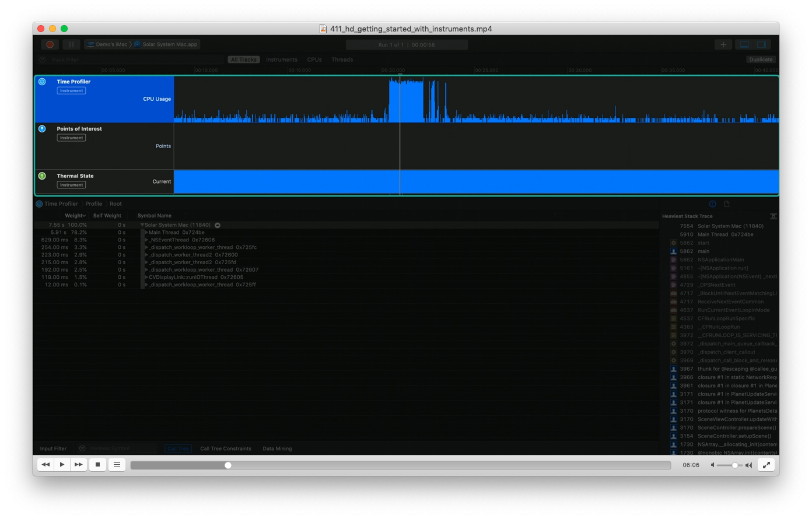Expand _dispatch_worker_thread2 0x72600
The height and width of the screenshot is (519, 812).
[x=146, y=255]
